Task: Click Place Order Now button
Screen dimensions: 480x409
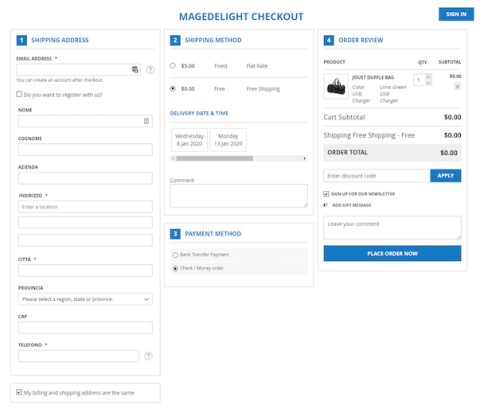Action: point(392,253)
